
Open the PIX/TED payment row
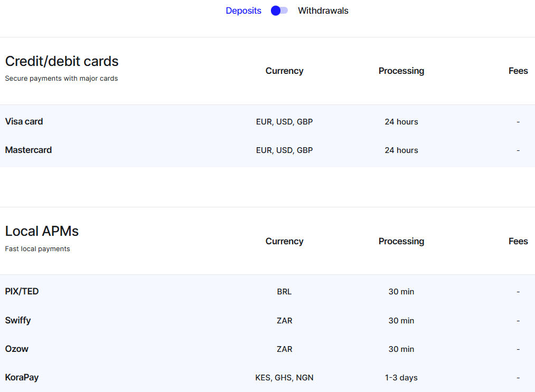tap(21, 291)
